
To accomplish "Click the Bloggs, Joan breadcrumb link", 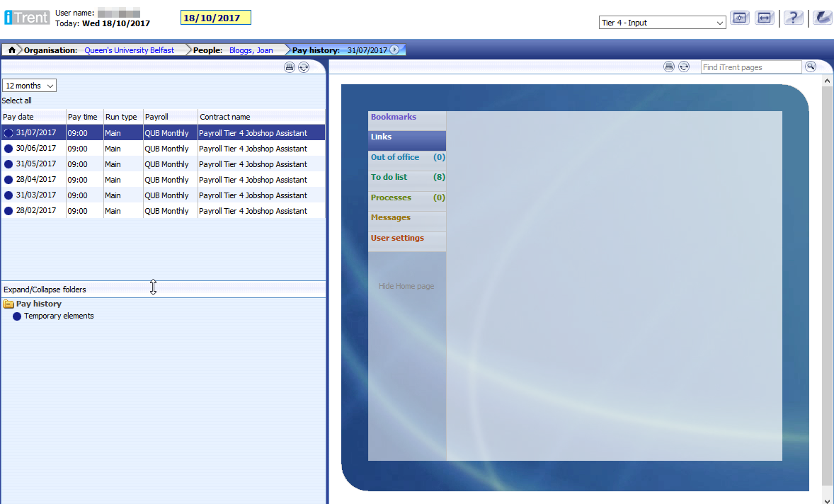I will click(251, 50).
